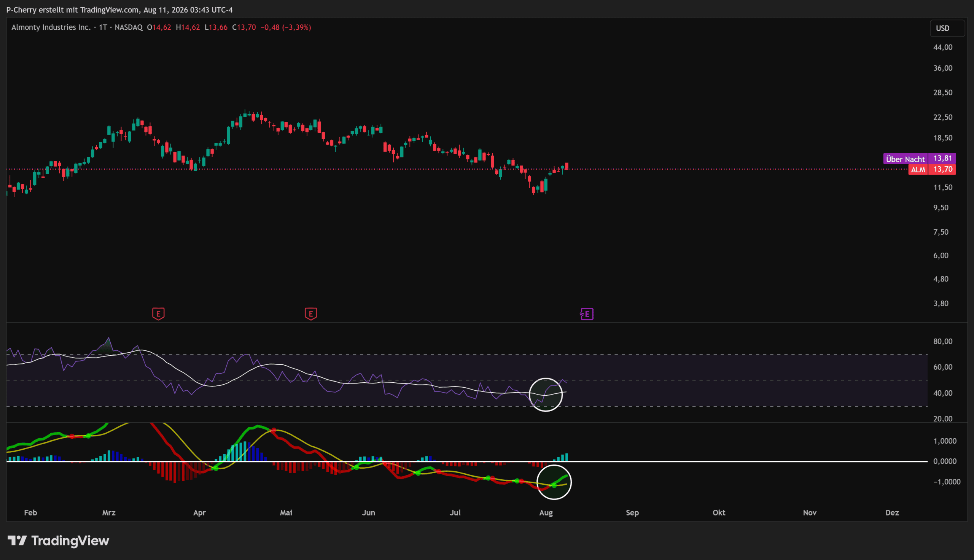This screenshot has height=560, width=974.
Task: Click the "Mrz" label on the time axis
Action: tap(109, 513)
